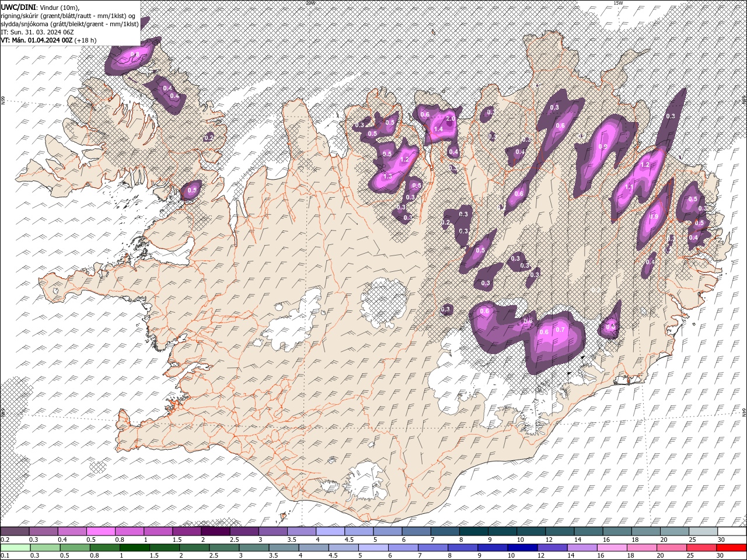
Task: Click the pale lavender 5 mm rain swatch
Action: click(373, 548)
